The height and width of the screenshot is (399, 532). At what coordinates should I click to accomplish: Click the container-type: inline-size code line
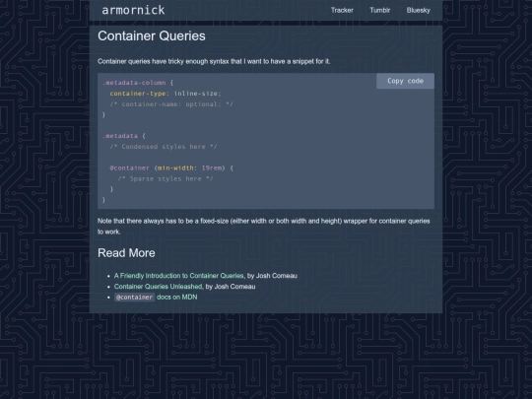pos(166,94)
